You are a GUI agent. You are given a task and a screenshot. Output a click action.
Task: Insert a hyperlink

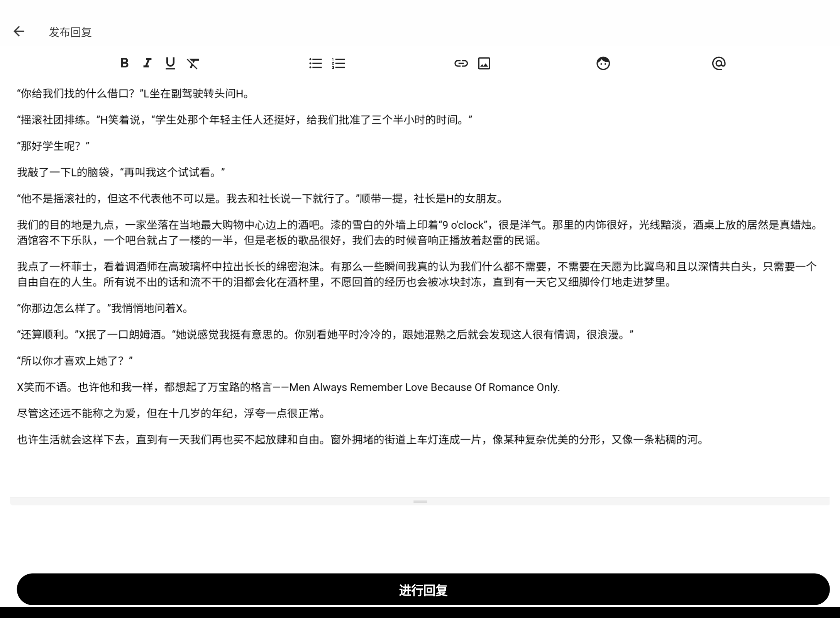click(461, 63)
